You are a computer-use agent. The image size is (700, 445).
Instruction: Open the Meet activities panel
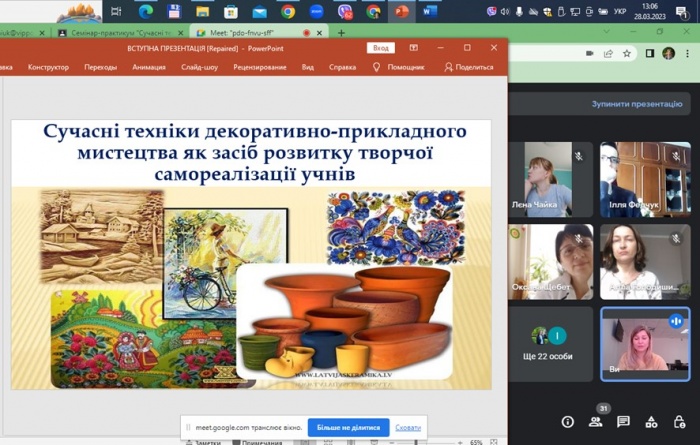coord(652,422)
